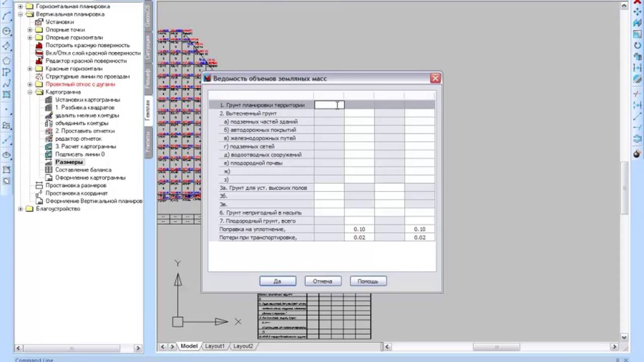
Task: Select the Circle tool in left toolbar
Action: pyautogui.click(x=7, y=31)
